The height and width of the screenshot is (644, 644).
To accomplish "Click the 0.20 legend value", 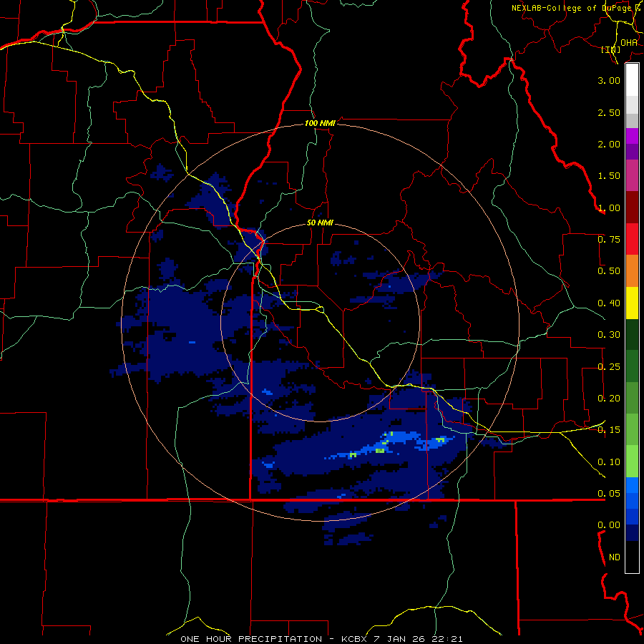I will [x=609, y=399].
